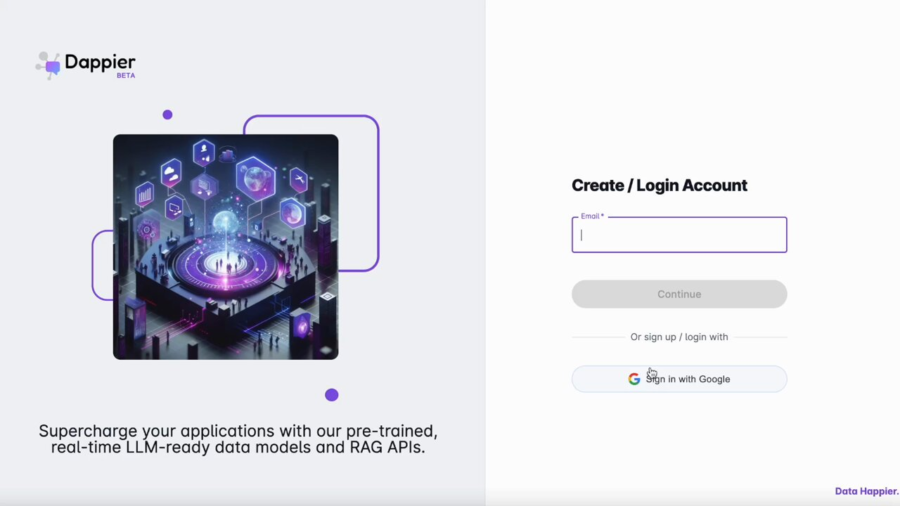Click the Or sign up / login with text

pos(679,337)
